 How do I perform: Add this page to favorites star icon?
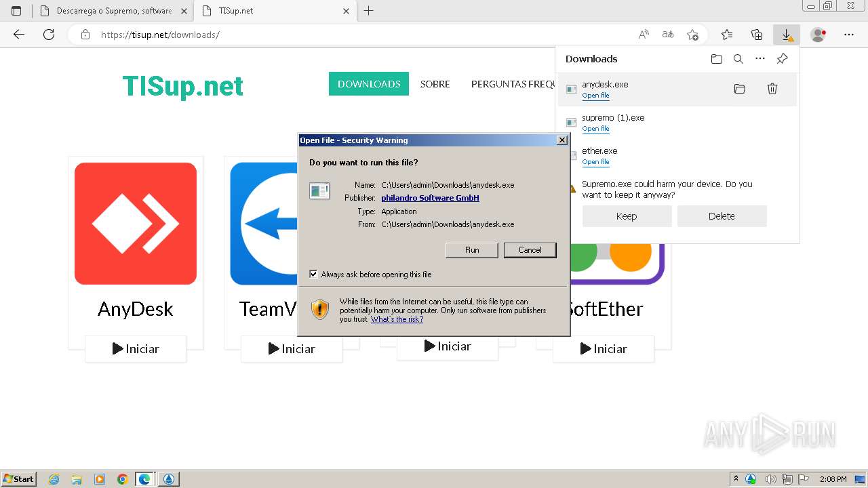coord(692,35)
